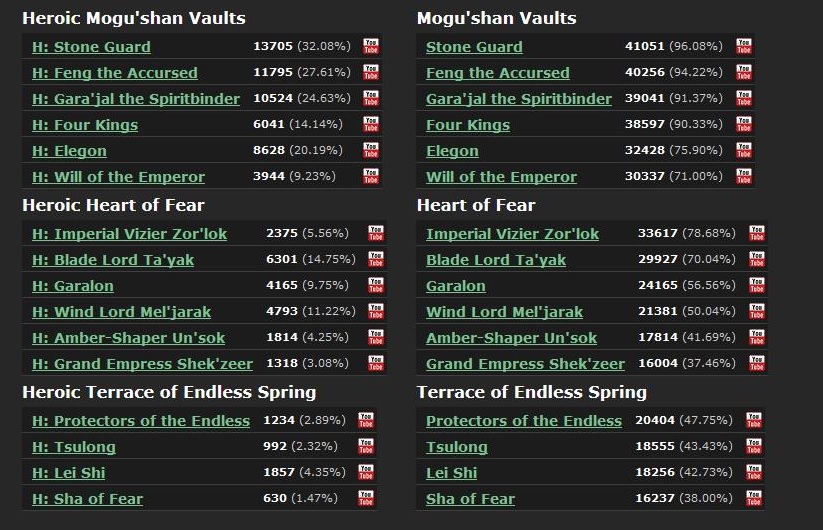The width and height of the screenshot is (823, 530).
Task: Open YouTube icon for H: Sha of Fear
Action: (366, 498)
